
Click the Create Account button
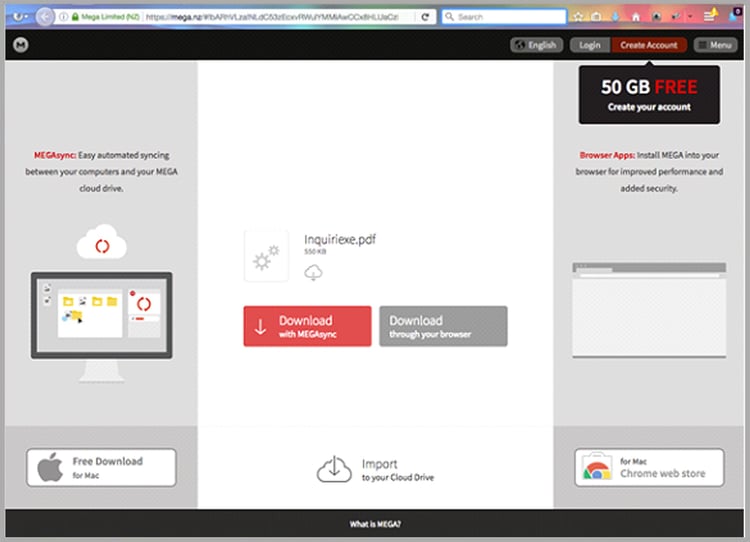pos(649,45)
